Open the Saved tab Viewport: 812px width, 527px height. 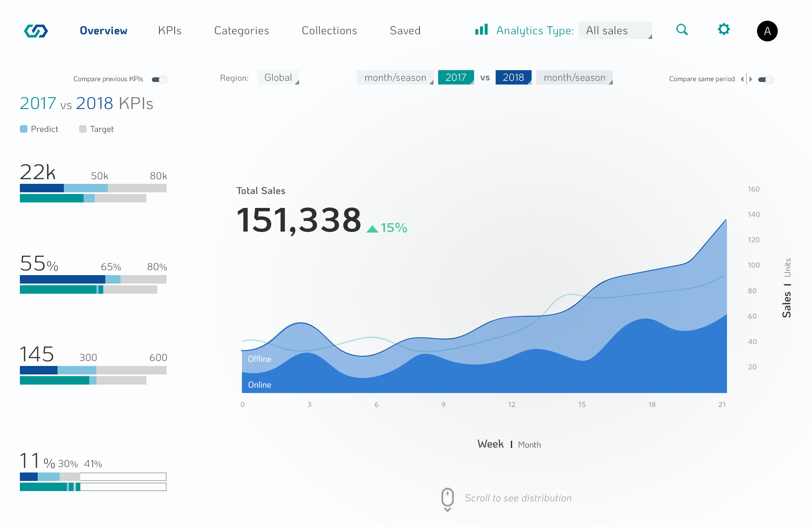tap(405, 31)
